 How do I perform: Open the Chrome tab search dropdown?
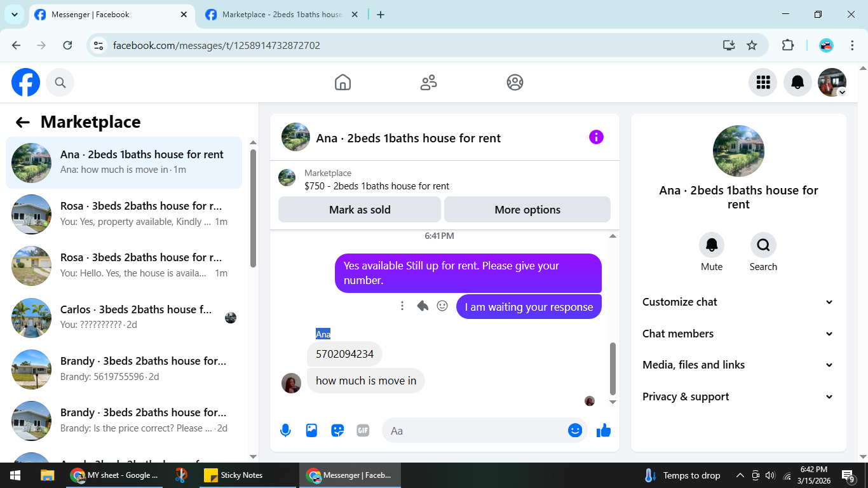click(x=14, y=15)
